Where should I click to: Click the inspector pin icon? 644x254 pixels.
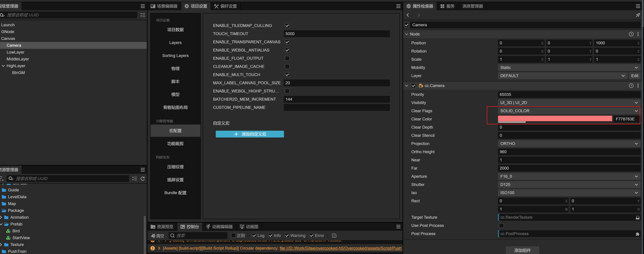tap(638, 15)
